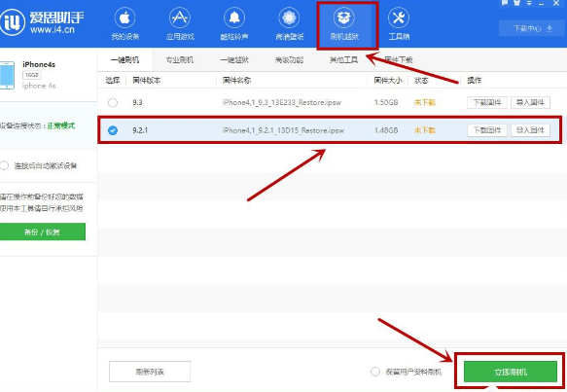The width and height of the screenshot is (567, 392).
Task: Click the 正常模式 connection status text
Action: point(61,125)
